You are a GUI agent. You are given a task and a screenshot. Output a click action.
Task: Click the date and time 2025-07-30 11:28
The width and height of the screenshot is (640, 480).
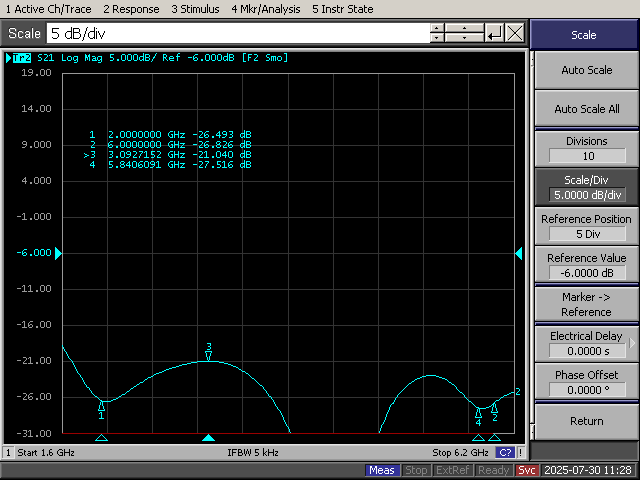pos(588,470)
